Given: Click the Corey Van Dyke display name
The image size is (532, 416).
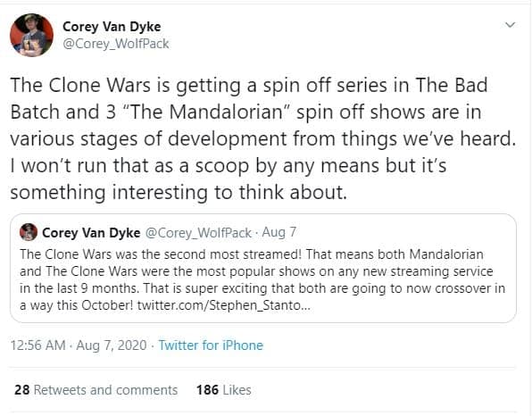Looking at the screenshot, I should click(112, 27).
